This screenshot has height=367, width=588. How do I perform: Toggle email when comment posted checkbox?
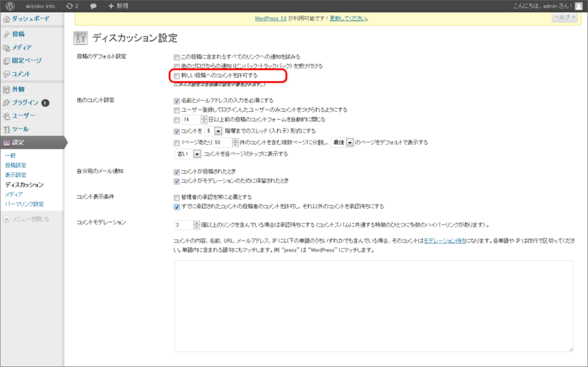pyautogui.click(x=176, y=172)
